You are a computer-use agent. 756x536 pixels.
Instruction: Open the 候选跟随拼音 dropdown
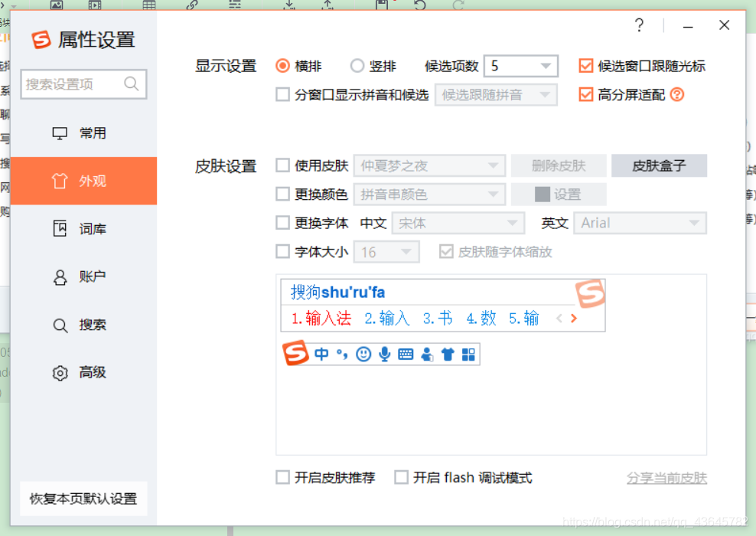pyautogui.click(x=496, y=95)
